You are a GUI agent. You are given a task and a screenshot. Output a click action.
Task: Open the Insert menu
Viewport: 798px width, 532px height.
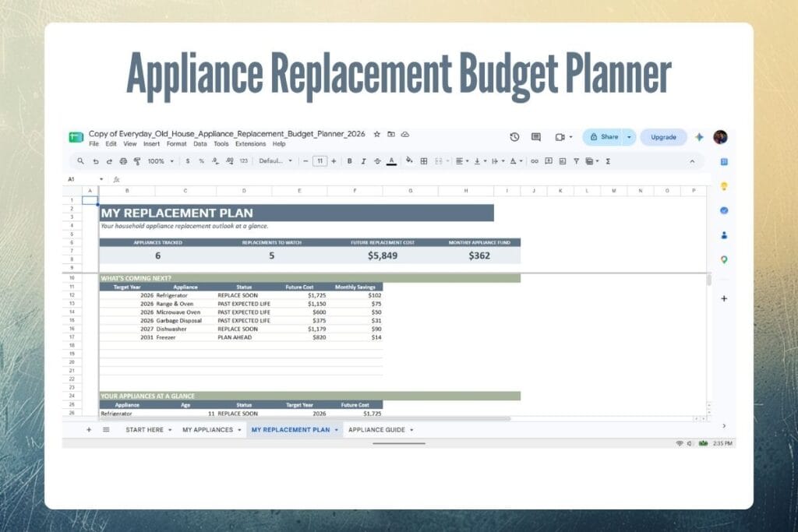tap(152, 144)
